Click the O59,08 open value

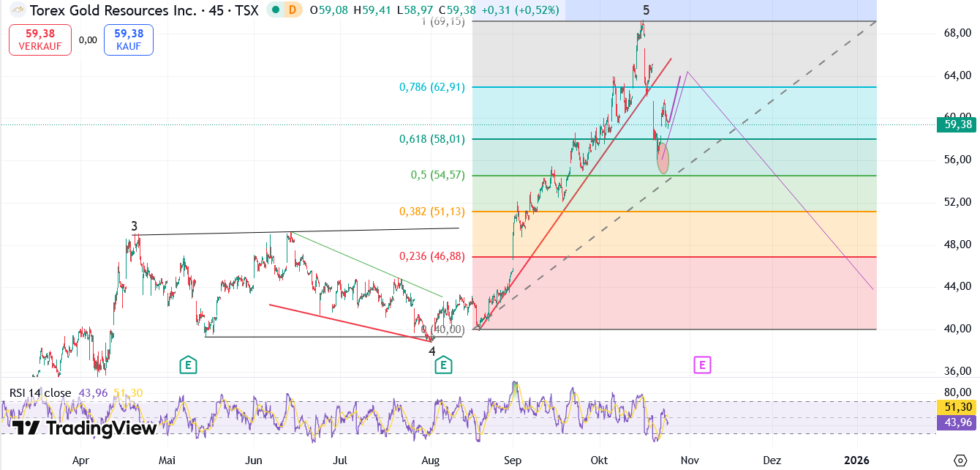[x=328, y=10]
